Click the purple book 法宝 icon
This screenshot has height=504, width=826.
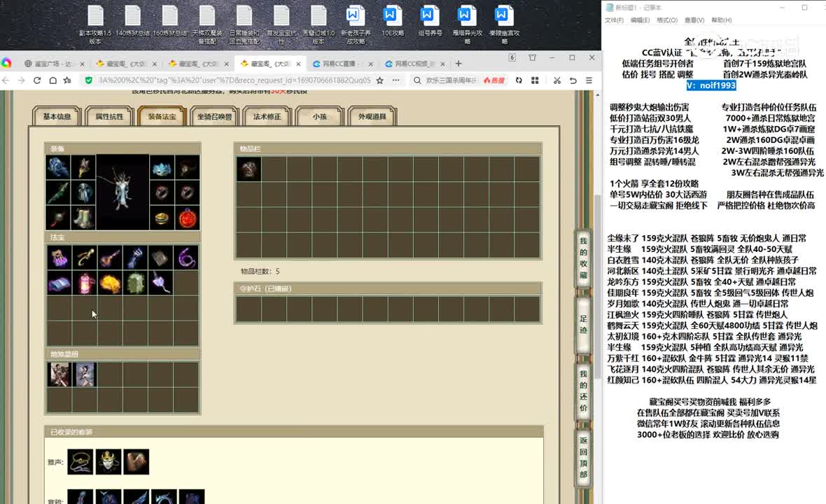[x=59, y=283]
